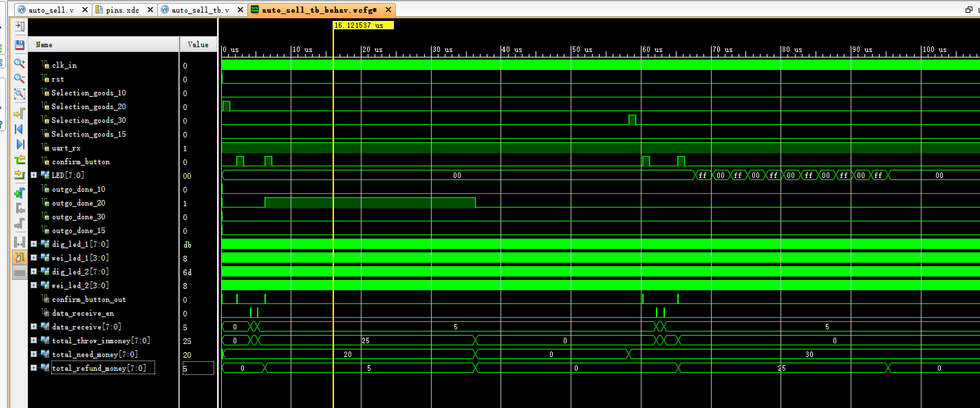Expand total_refund_money[7:0] bus

[34, 368]
